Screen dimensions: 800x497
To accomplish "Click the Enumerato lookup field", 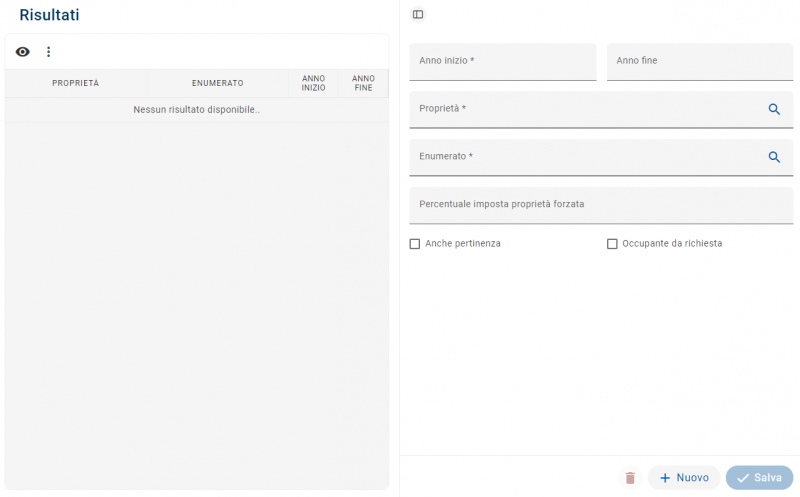I will click(x=585, y=157).
